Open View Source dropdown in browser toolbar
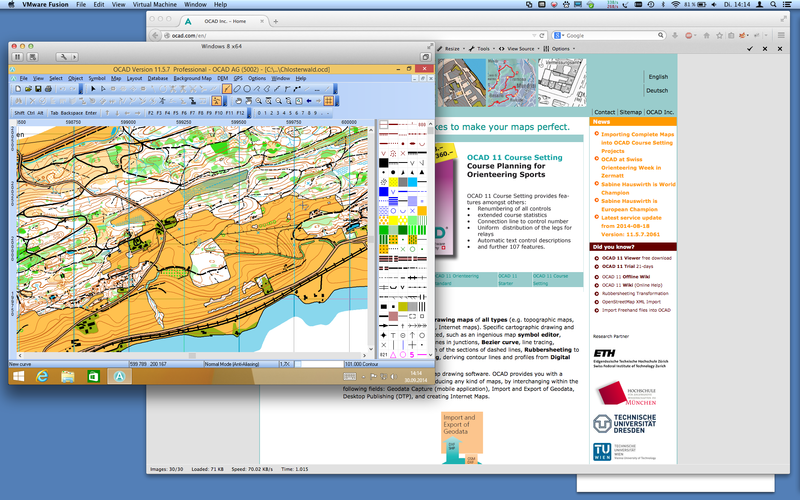 pos(519,49)
